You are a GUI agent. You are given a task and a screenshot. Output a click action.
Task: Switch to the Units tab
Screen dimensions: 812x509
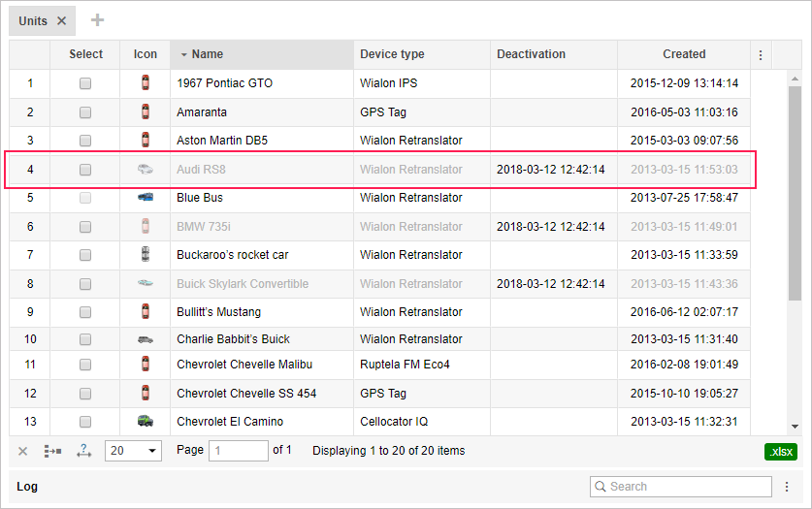[33, 20]
